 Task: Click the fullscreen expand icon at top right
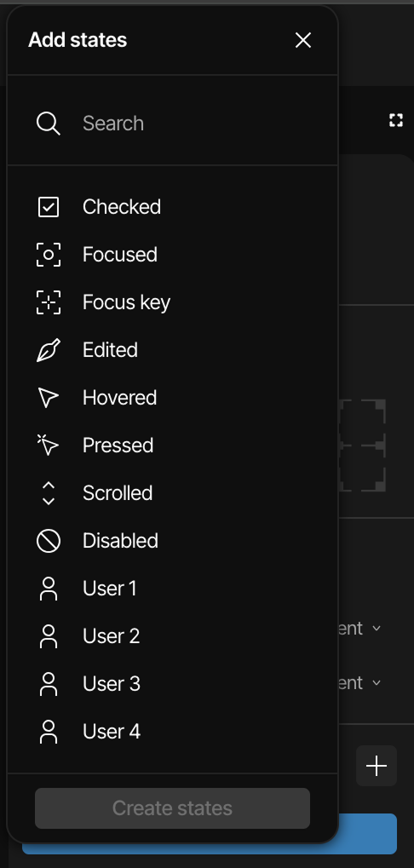[396, 120]
